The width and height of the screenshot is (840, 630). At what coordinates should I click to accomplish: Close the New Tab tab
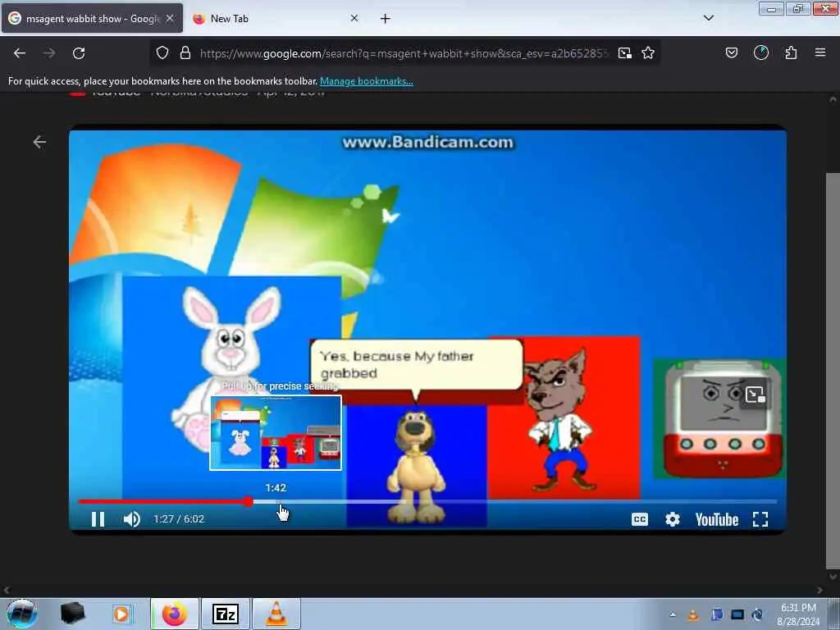354,18
